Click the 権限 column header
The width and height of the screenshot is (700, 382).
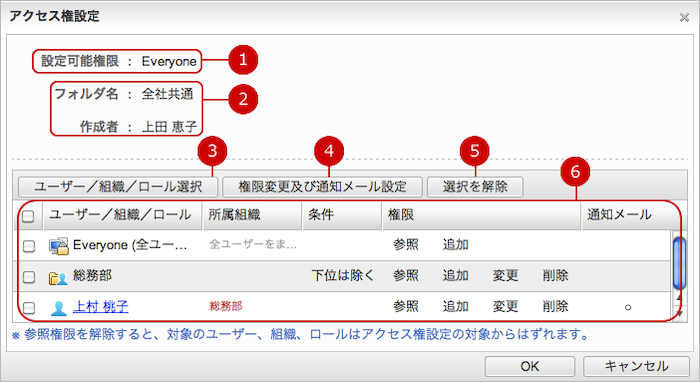pyautogui.click(x=482, y=215)
